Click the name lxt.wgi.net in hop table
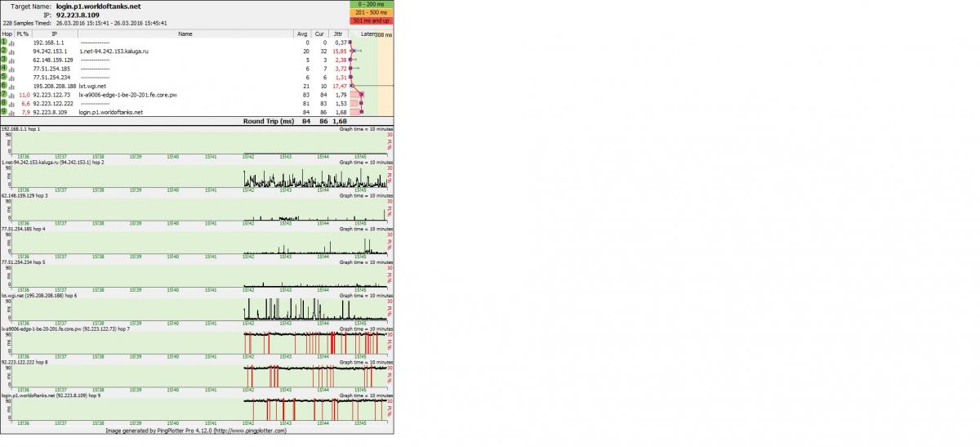Image resolution: width=980 pixels, height=447 pixels. [91, 86]
